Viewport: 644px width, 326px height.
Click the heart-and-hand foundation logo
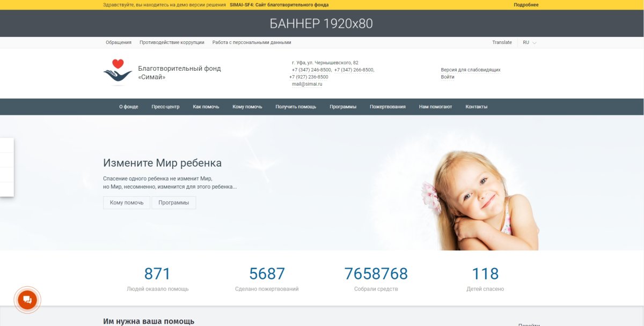[x=118, y=72]
